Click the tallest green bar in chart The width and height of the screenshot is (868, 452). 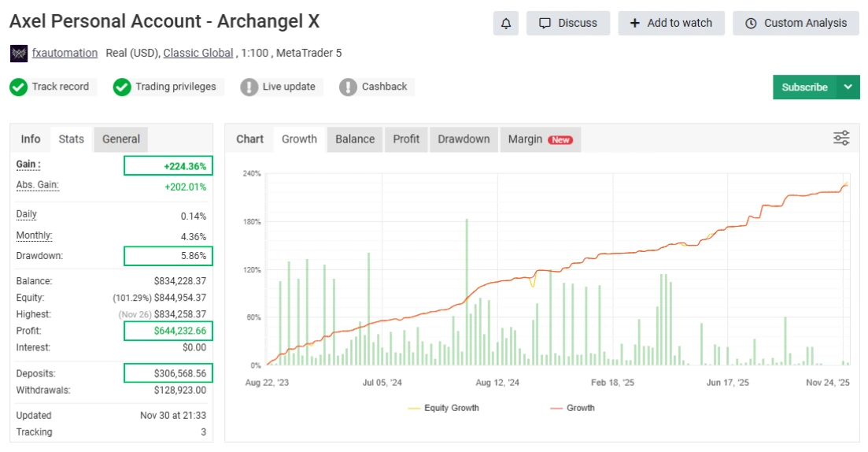467,291
